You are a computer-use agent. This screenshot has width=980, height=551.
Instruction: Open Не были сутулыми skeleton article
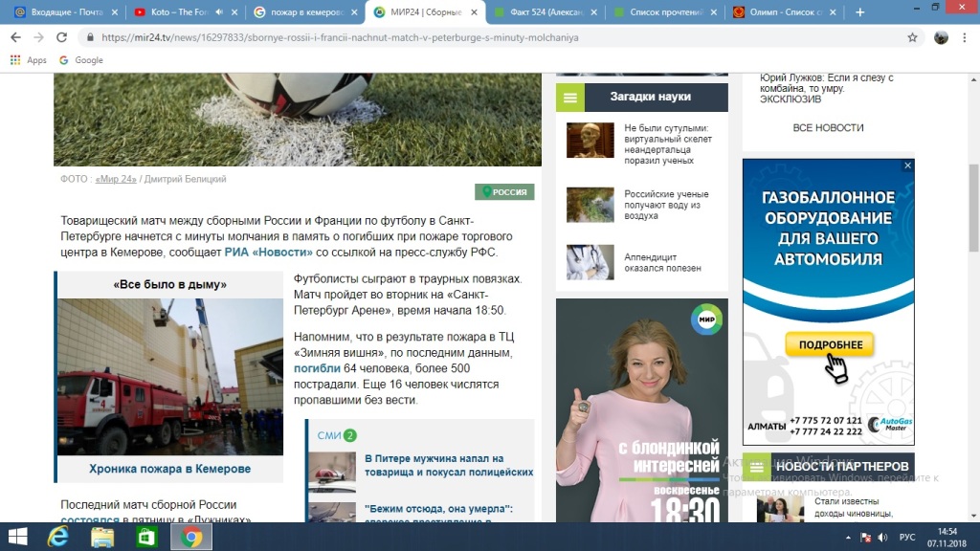(667, 144)
